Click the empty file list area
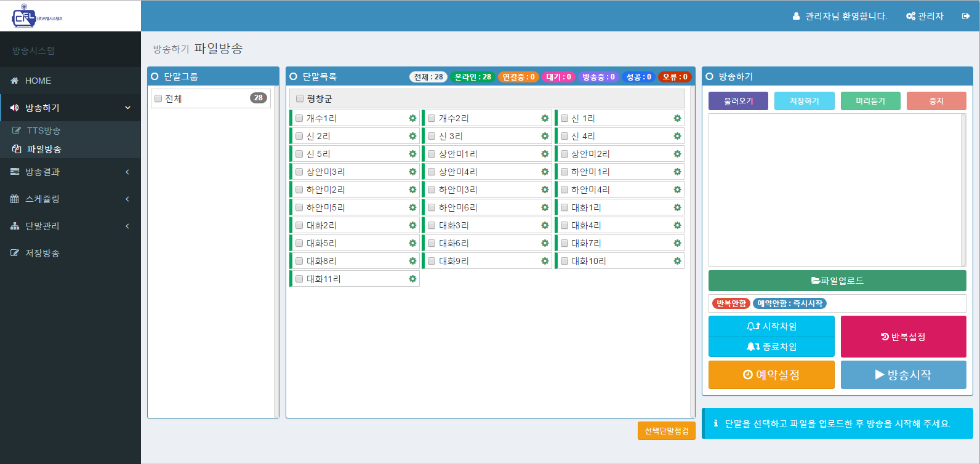The image size is (980, 464). point(834,190)
